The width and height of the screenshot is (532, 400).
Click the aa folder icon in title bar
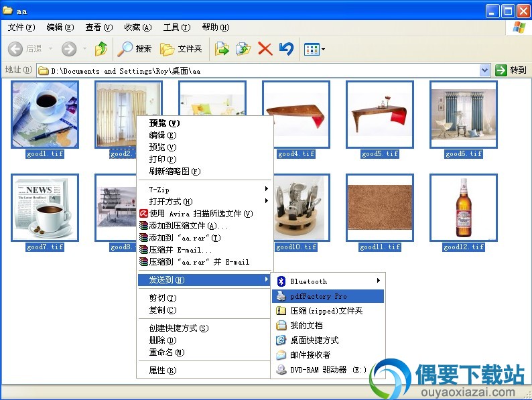[7, 11]
